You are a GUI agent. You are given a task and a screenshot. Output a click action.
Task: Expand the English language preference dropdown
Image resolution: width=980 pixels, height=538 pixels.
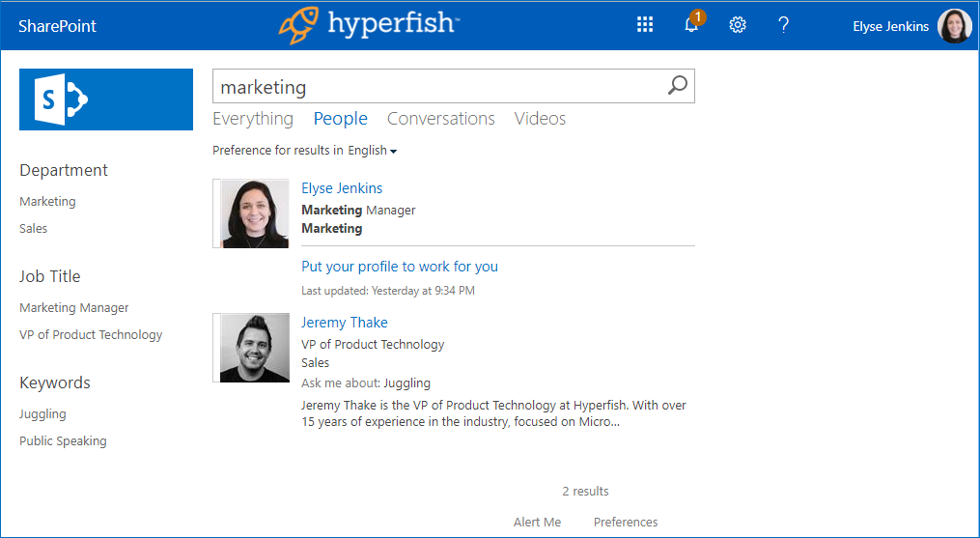pos(373,150)
